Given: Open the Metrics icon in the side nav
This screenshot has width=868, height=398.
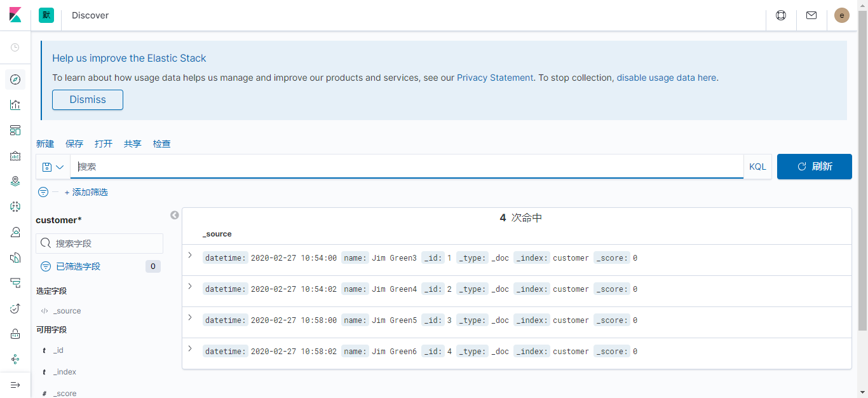Looking at the screenshot, I should tap(15, 232).
